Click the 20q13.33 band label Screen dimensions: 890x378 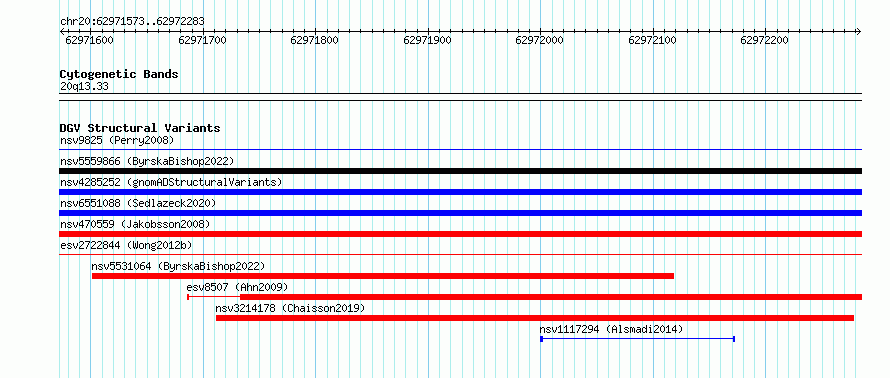tap(84, 87)
